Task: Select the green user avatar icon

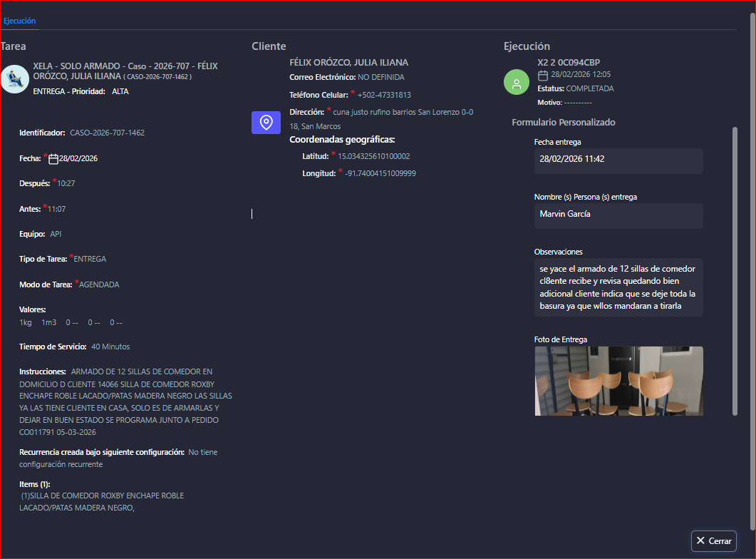Action: pos(516,82)
